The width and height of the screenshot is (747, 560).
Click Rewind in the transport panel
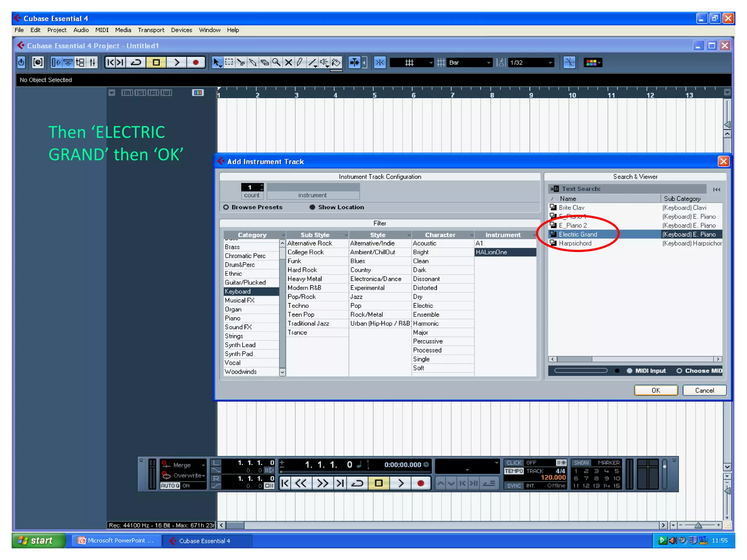pyautogui.click(x=301, y=483)
